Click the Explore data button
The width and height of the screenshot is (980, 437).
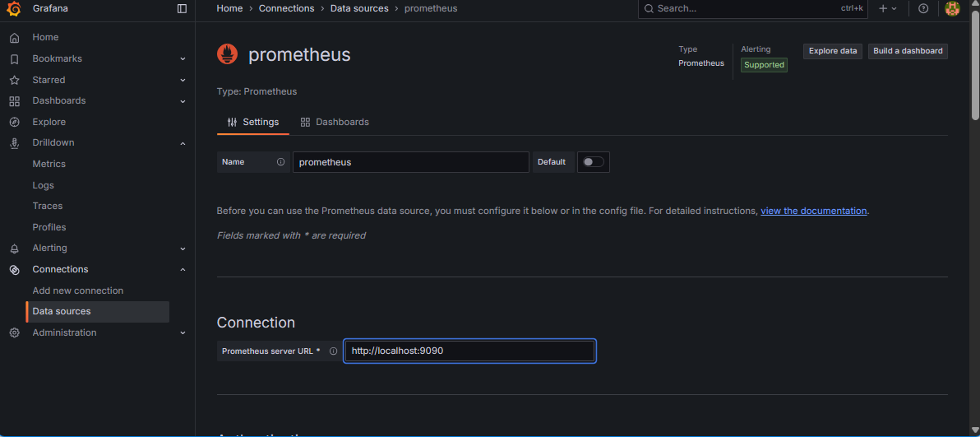832,51
